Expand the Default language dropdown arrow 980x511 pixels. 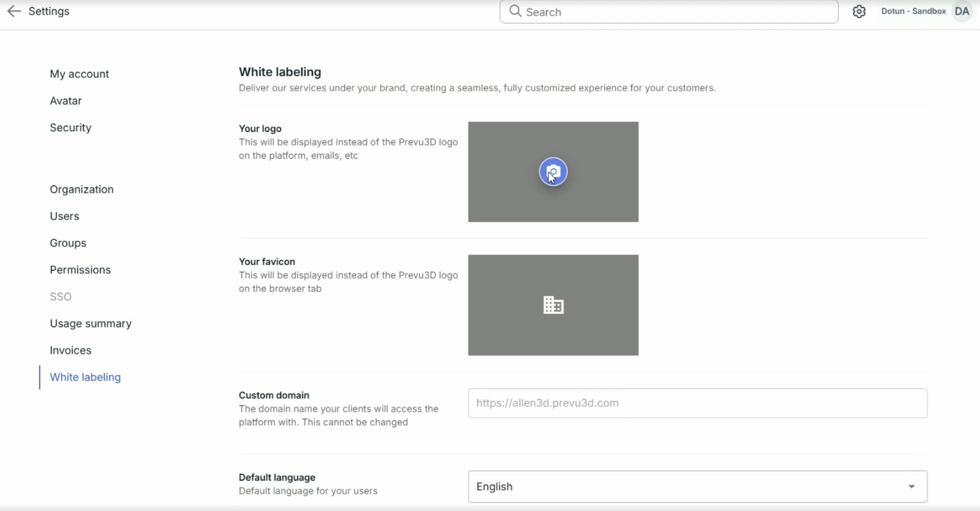point(911,486)
